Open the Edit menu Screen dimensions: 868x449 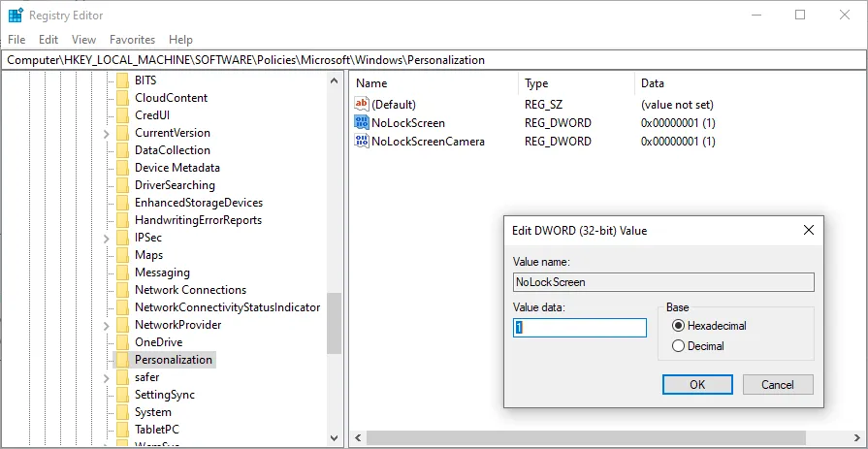[x=48, y=40]
